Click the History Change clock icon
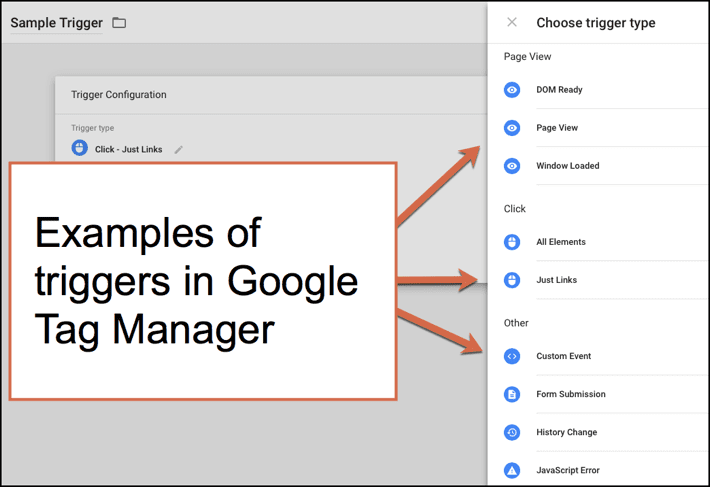 [x=512, y=432]
